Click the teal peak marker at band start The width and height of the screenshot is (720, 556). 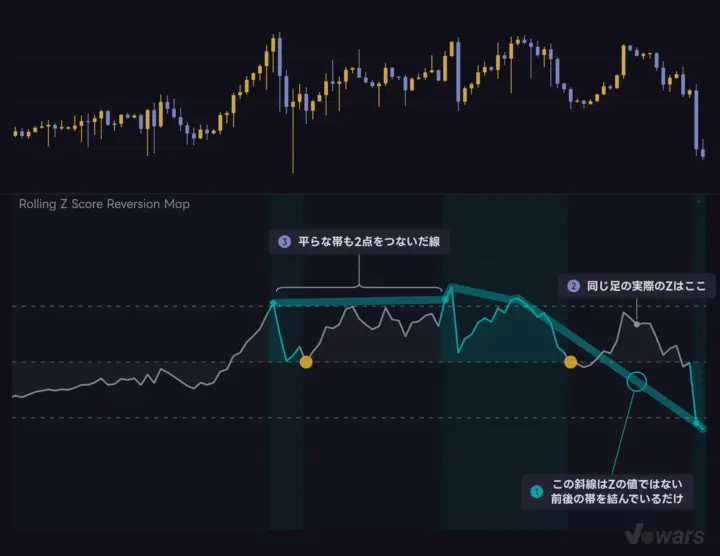pyautogui.click(x=273, y=303)
